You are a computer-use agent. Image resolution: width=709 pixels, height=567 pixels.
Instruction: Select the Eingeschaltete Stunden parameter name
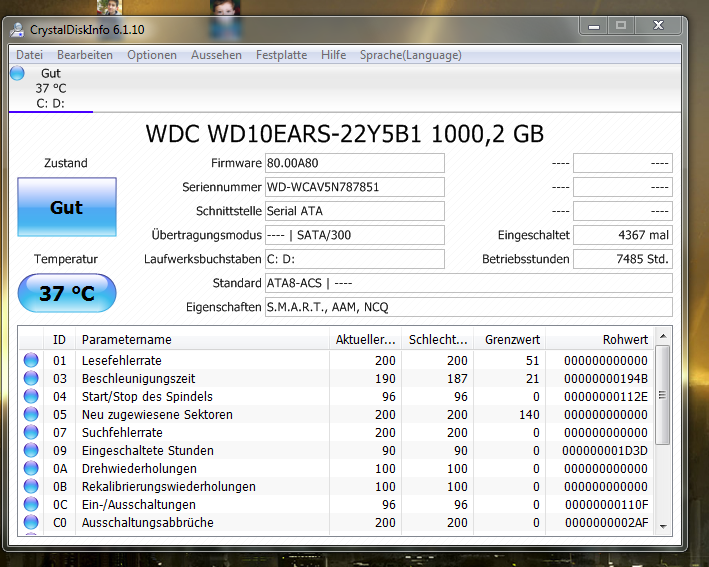[x=147, y=451]
